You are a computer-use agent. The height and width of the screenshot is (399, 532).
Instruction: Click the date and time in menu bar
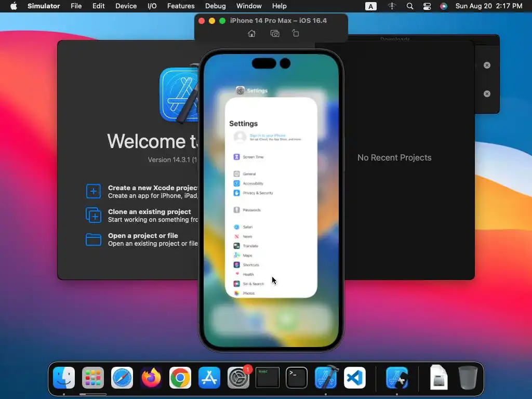click(488, 6)
